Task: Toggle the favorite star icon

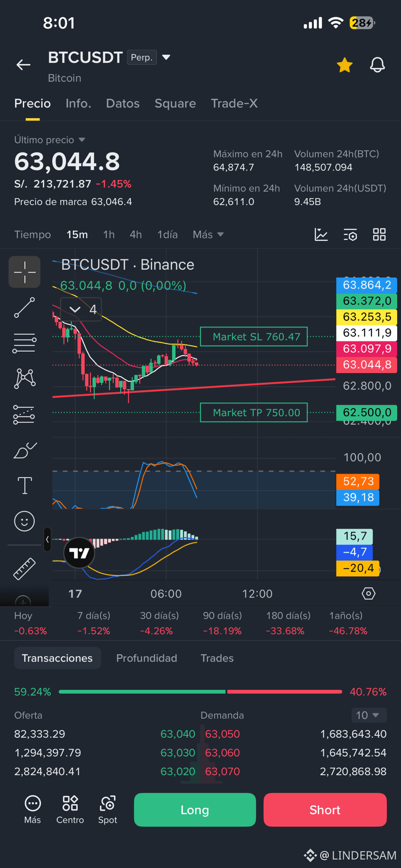Action: pos(344,64)
